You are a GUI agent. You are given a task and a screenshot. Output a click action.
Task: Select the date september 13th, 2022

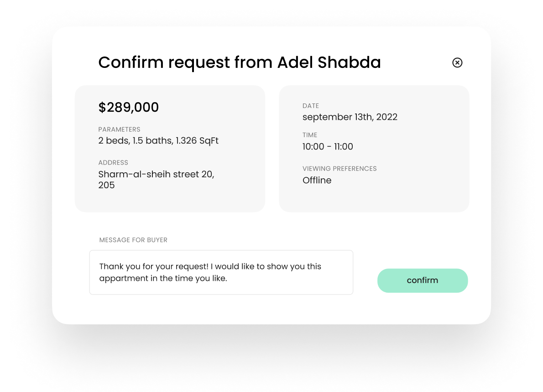point(350,117)
